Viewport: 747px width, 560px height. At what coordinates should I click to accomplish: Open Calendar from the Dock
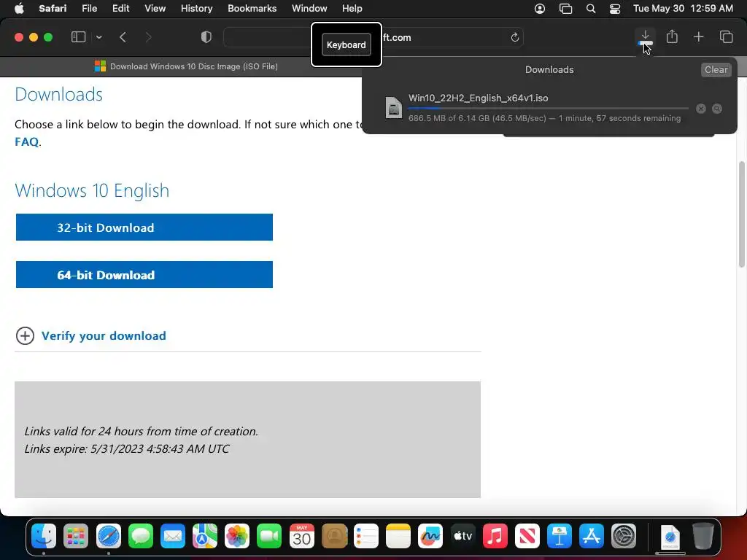pyautogui.click(x=301, y=536)
